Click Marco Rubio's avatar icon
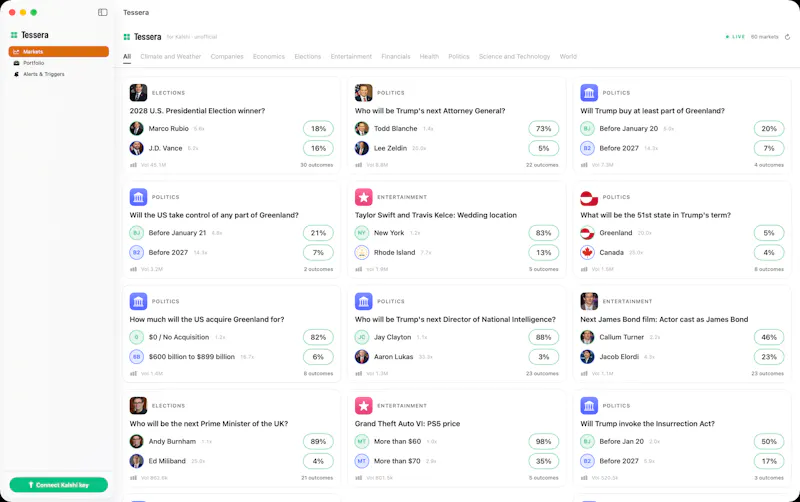The height and width of the screenshot is (502, 800). pyautogui.click(x=136, y=129)
